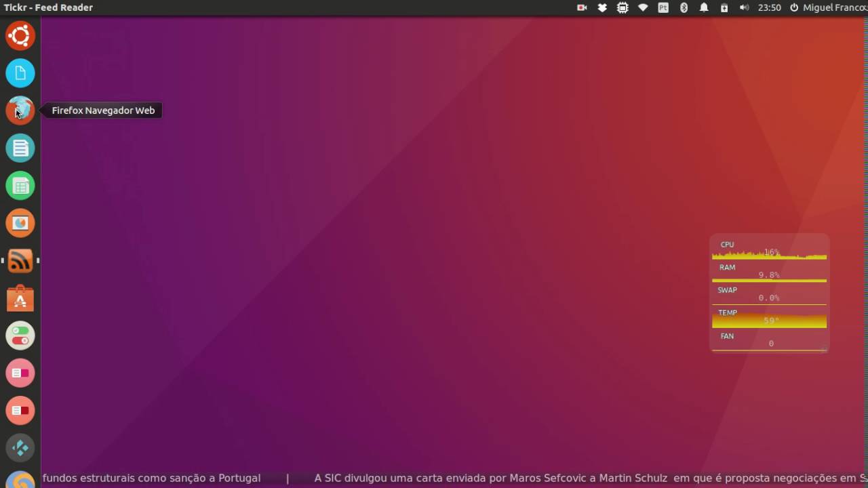868x488 pixels.
Task: Click the red screen recorder tray indicator
Action: coord(582,7)
